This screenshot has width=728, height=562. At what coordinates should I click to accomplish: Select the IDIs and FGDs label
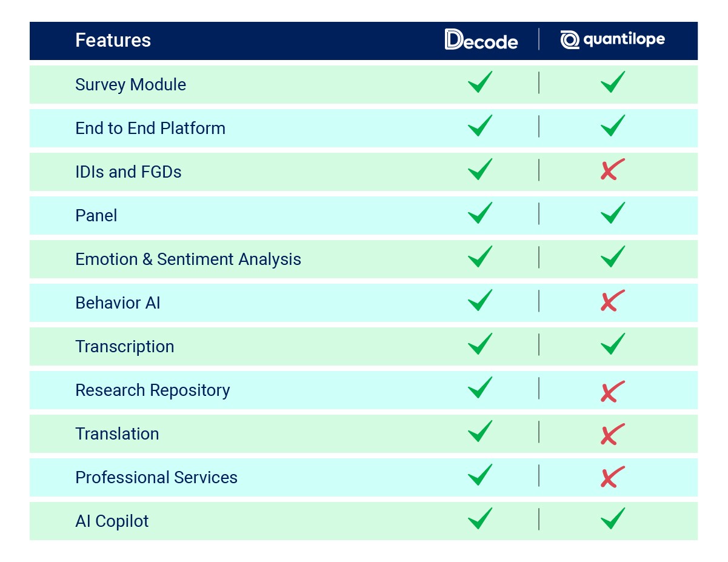[x=129, y=172]
